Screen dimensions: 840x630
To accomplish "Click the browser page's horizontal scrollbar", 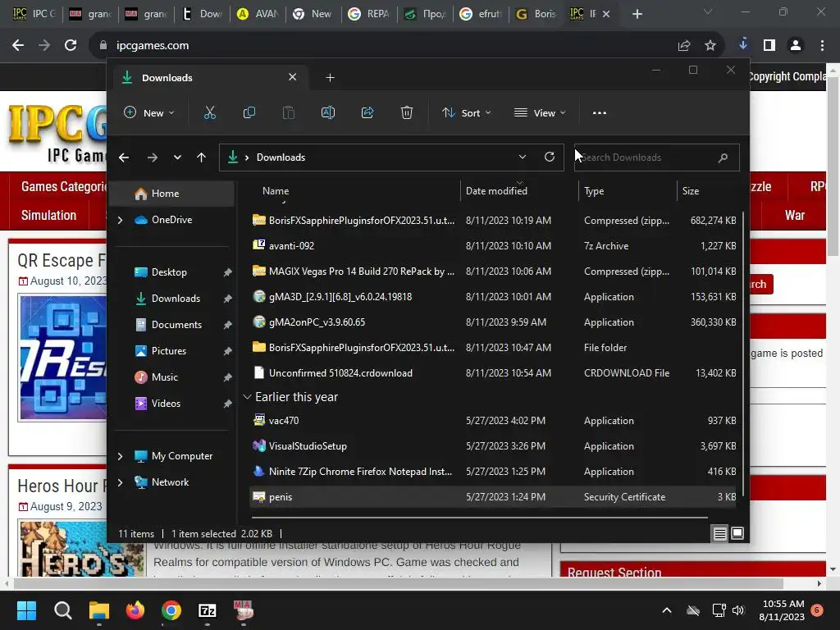I will coord(398,583).
